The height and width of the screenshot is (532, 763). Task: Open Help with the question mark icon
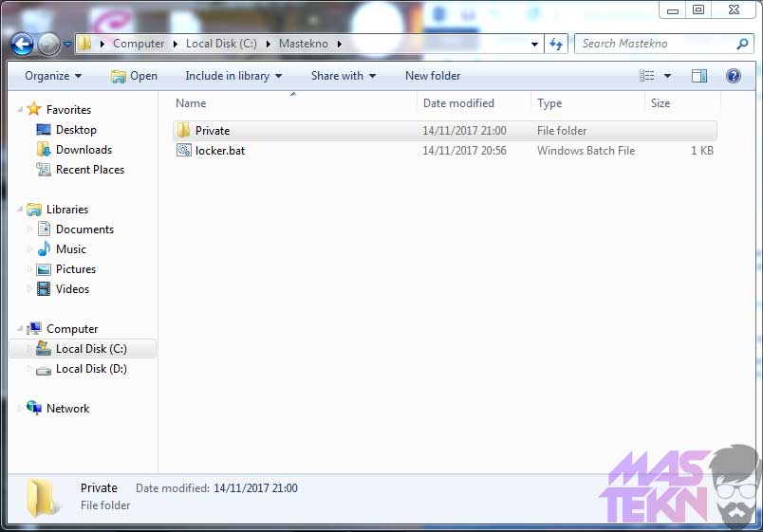click(734, 76)
